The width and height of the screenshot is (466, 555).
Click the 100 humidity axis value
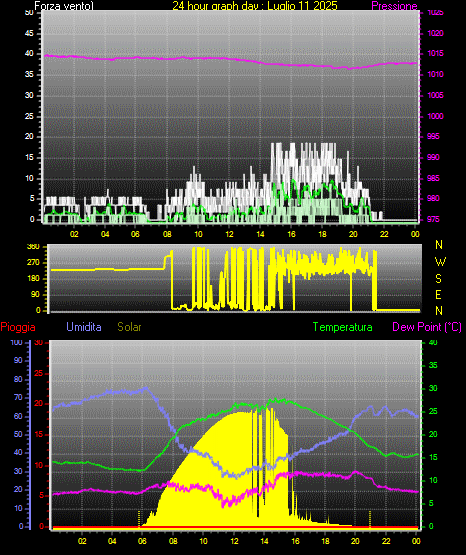tap(16, 342)
